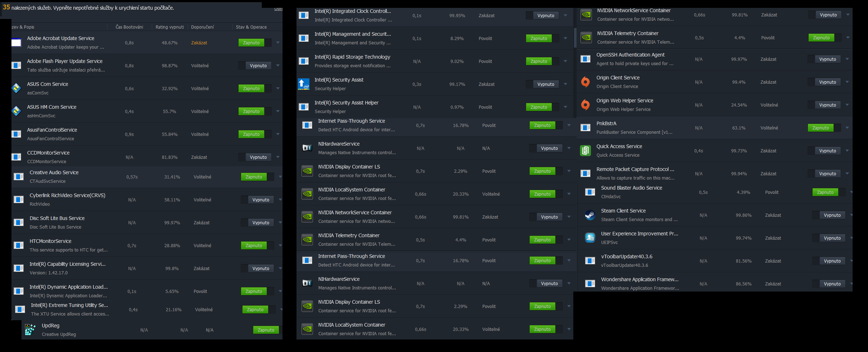
Task: Click the Adobe Acrobat Update Service icon
Action: (16, 43)
